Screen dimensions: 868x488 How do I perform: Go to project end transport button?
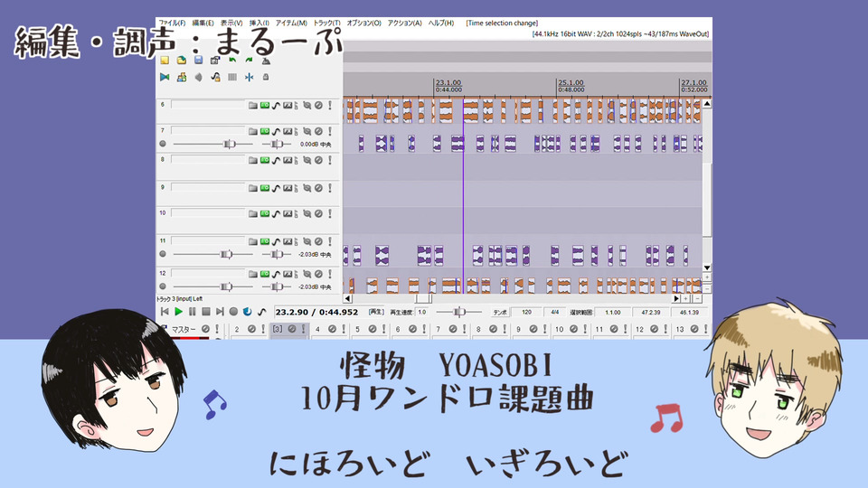(220, 312)
